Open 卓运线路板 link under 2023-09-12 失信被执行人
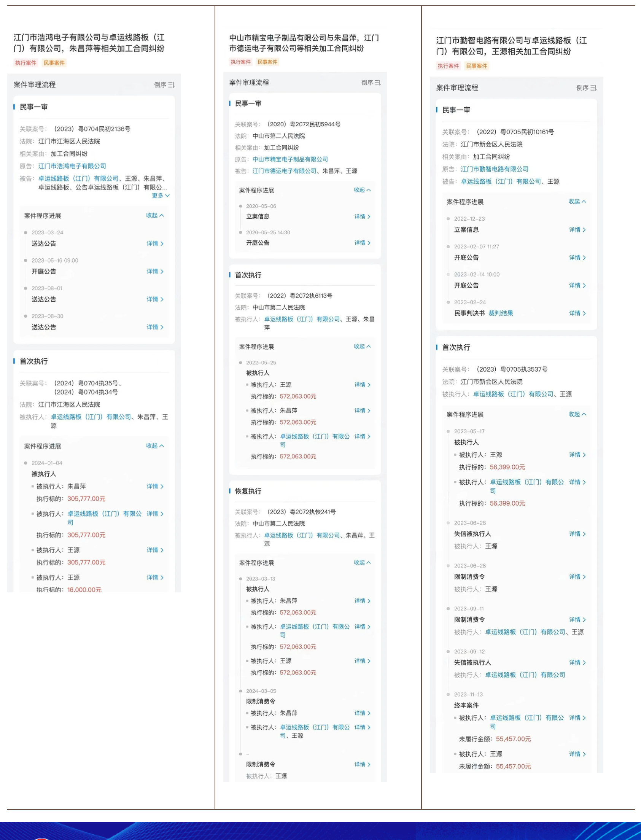641x840 pixels. (x=525, y=675)
